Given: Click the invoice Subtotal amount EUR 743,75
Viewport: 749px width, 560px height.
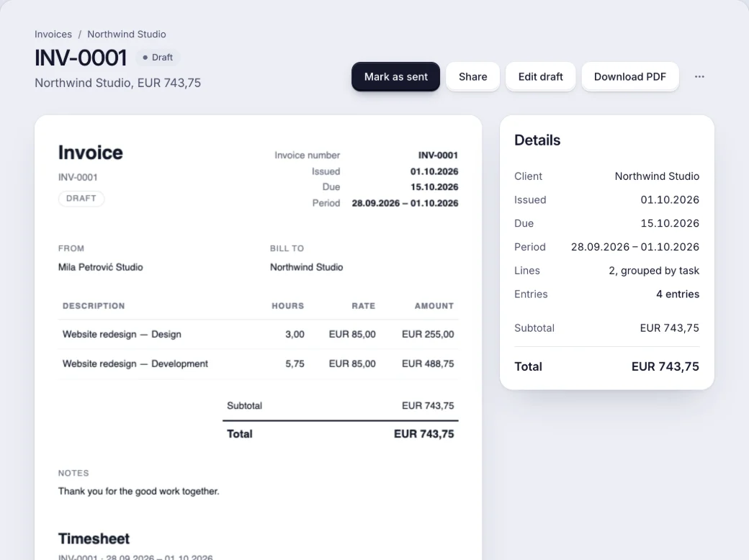Looking at the screenshot, I should pos(428,406).
